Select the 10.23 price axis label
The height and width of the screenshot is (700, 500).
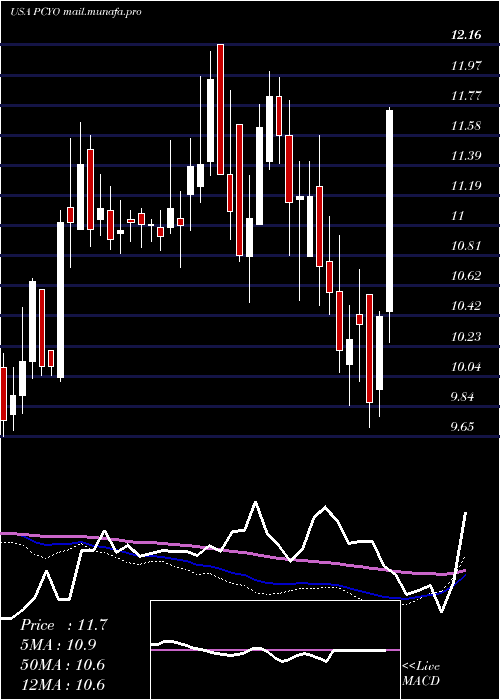point(466,337)
